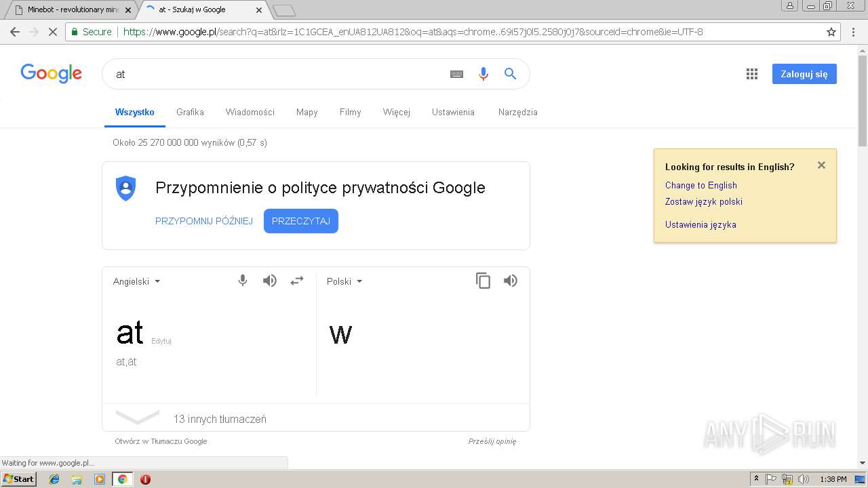
Task: Click the Google logo
Action: pyautogui.click(x=51, y=73)
